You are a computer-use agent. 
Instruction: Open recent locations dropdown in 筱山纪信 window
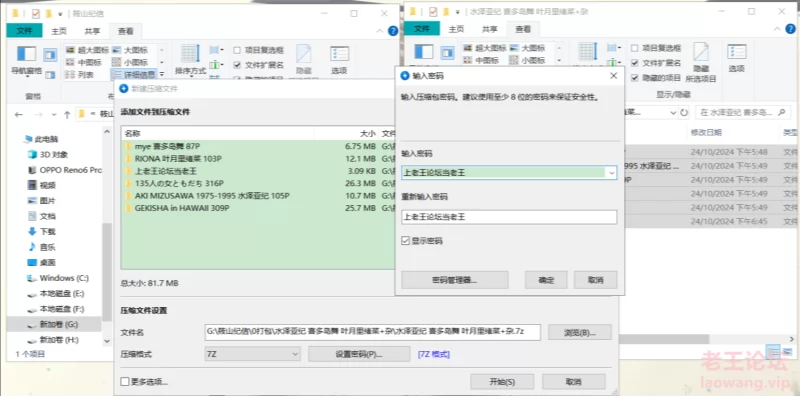(54, 115)
